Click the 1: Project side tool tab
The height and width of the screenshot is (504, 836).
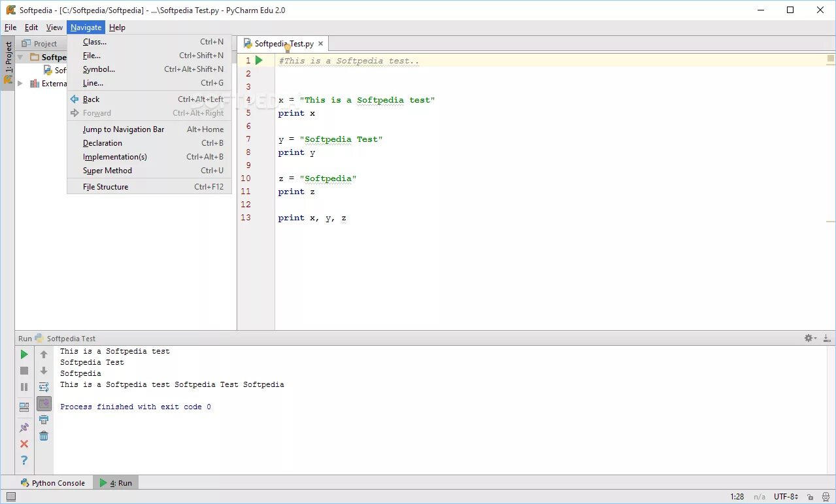(8, 63)
